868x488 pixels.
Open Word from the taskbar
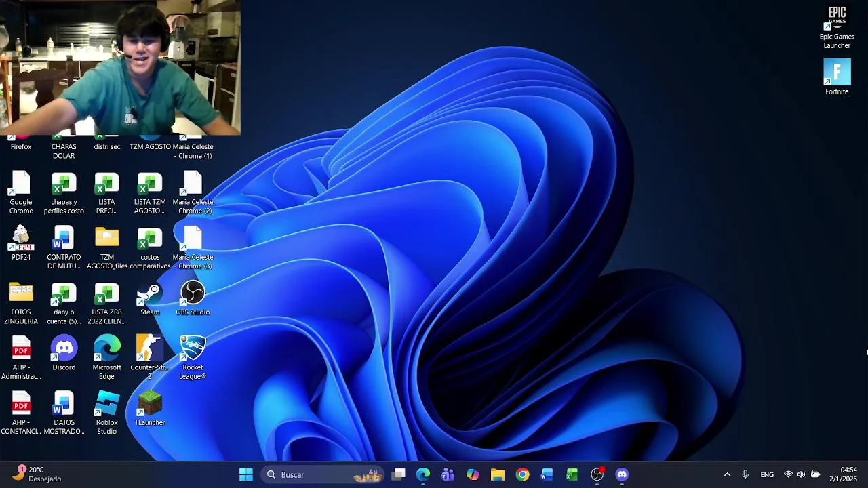[547, 474]
